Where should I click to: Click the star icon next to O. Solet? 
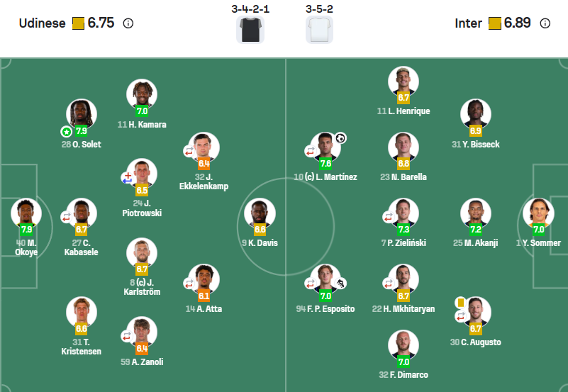pyautogui.click(x=66, y=131)
